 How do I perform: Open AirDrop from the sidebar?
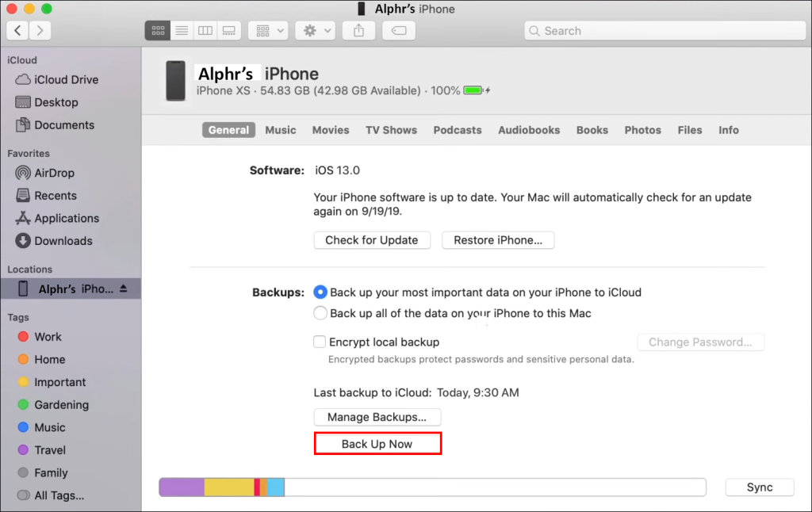pyautogui.click(x=49, y=173)
